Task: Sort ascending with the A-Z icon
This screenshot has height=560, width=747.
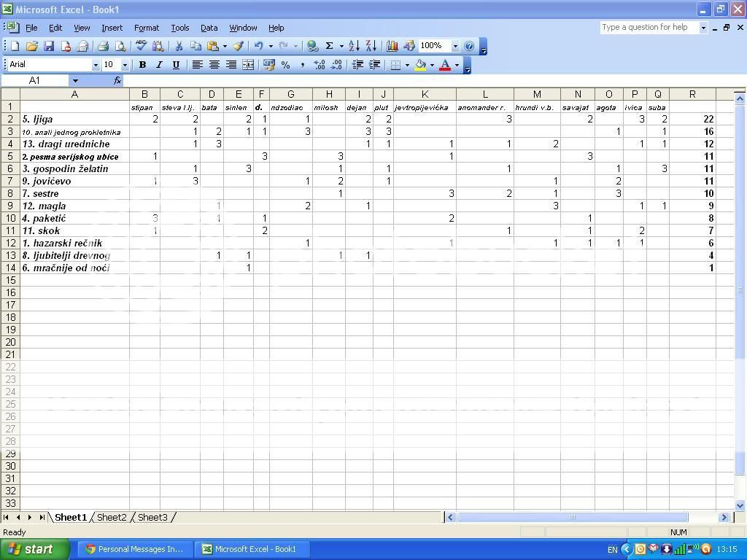Action: tap(354, 46)
